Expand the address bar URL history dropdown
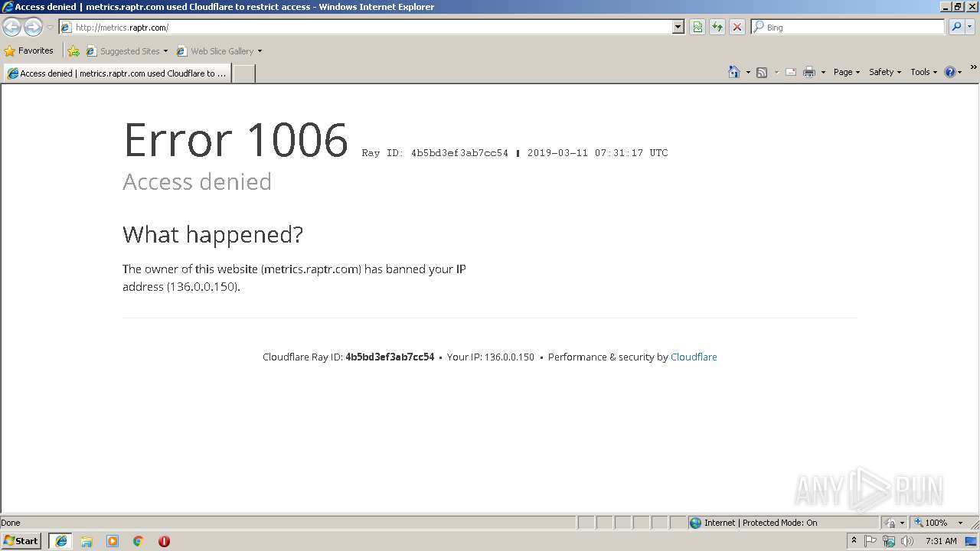Screen dimensions: 980x551 [x=678, y=28]
